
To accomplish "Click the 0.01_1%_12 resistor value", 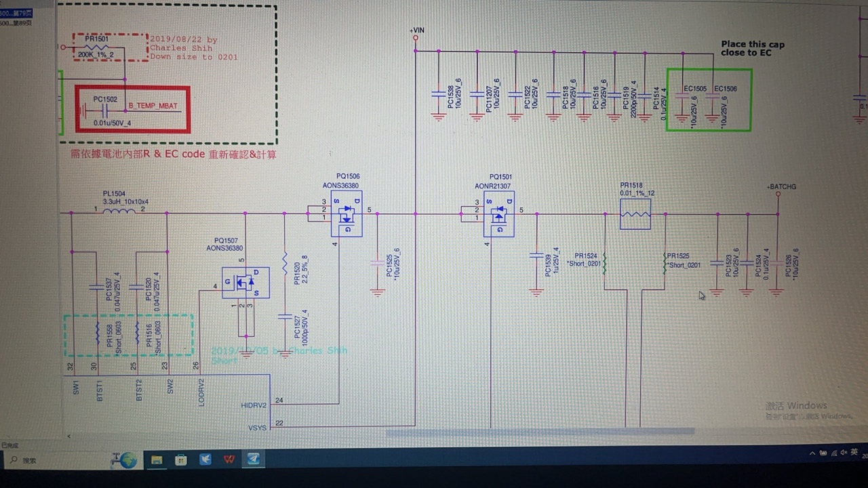I will (637, 193).
